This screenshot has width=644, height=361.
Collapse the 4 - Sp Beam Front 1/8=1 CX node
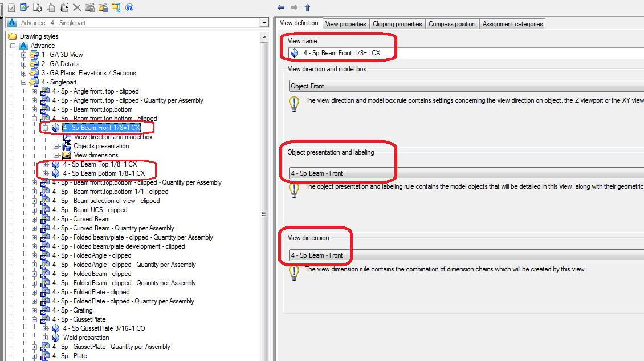[45, 128]
